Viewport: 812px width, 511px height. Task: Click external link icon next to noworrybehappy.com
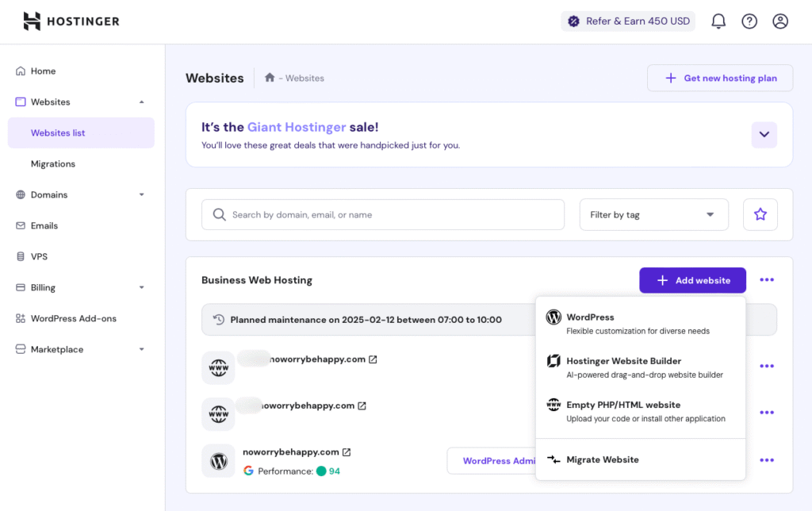coord(347,452)
